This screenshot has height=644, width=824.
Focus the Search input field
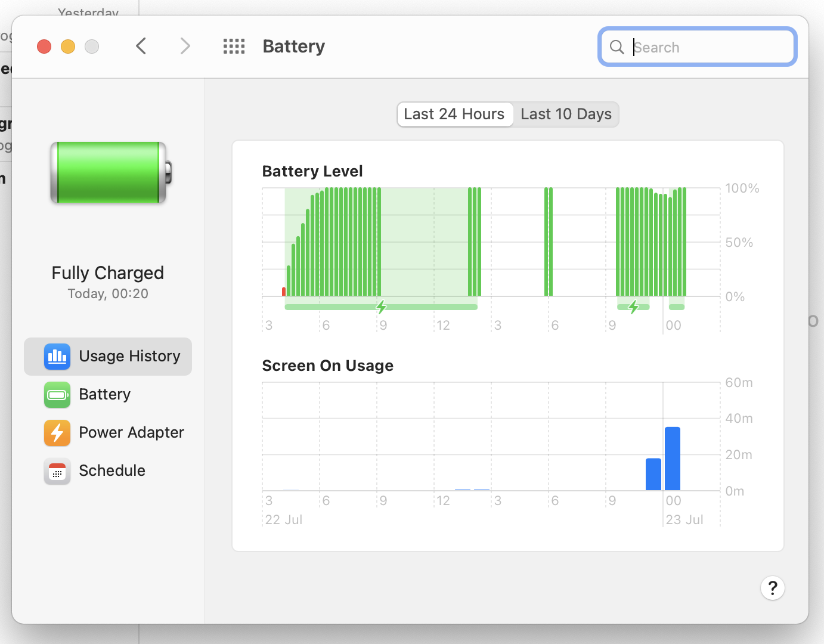(698, 47)
